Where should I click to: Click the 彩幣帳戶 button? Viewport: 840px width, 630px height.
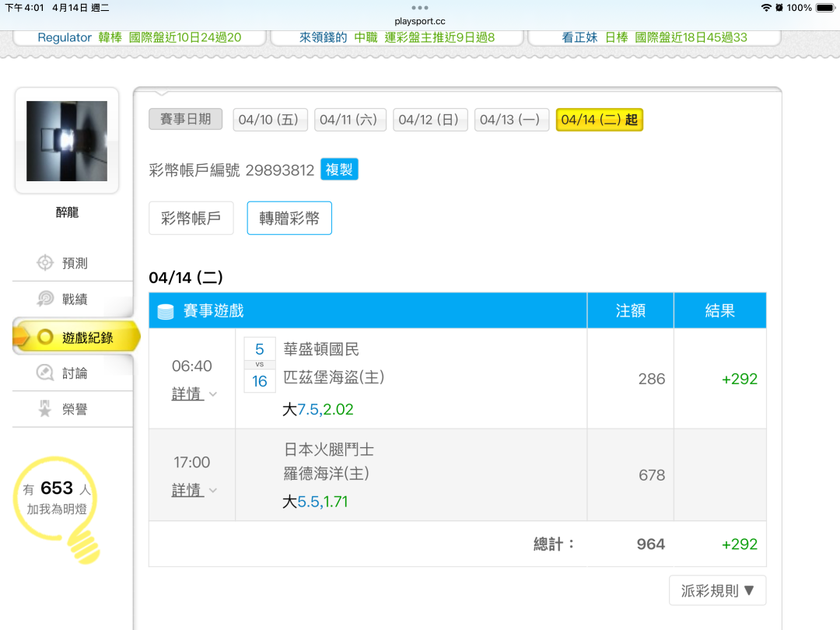click(x=191, y=219)
